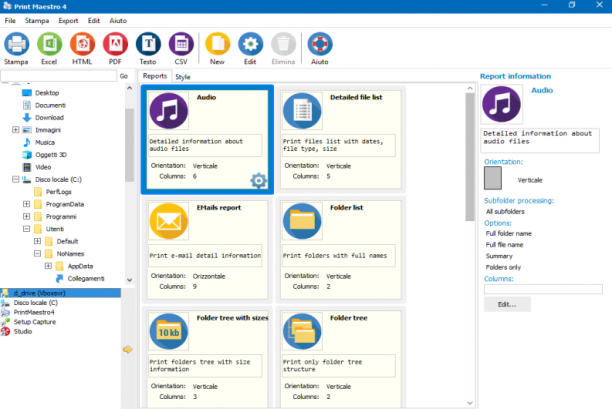The image size is (612, 409).
Task: Click the Elimina trash toolbar icon
Action: point(283,44)
